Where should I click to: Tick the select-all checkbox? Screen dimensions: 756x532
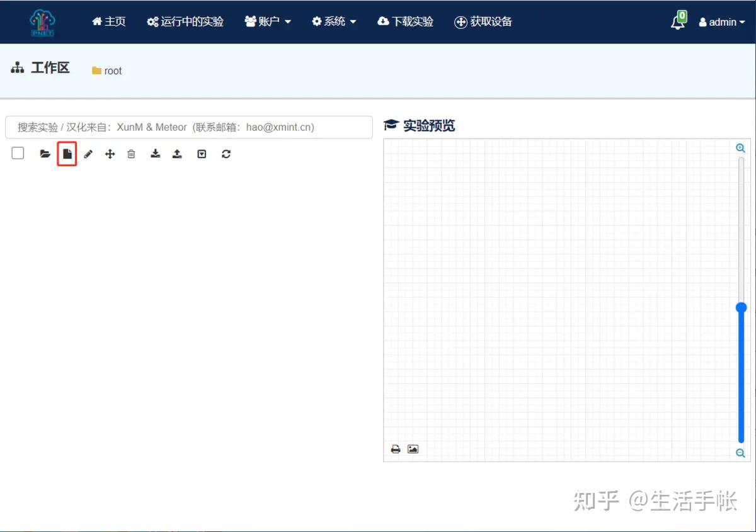point(18,153)
